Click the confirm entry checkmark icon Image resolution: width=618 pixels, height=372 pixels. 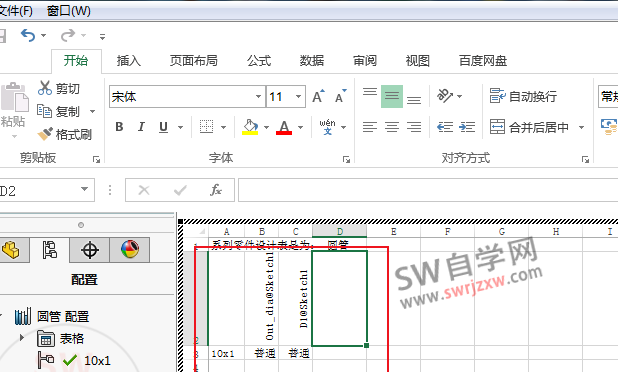[x=180, y=191]
